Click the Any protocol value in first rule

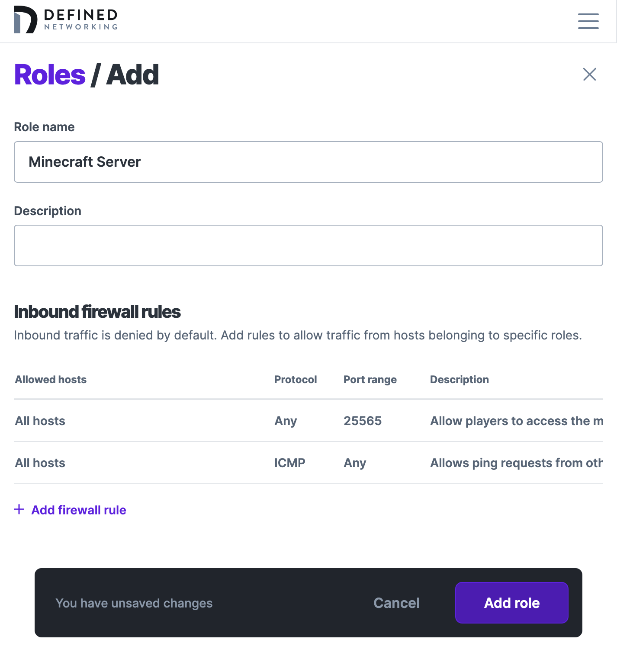pyautogui.click(x=285, y=420)
